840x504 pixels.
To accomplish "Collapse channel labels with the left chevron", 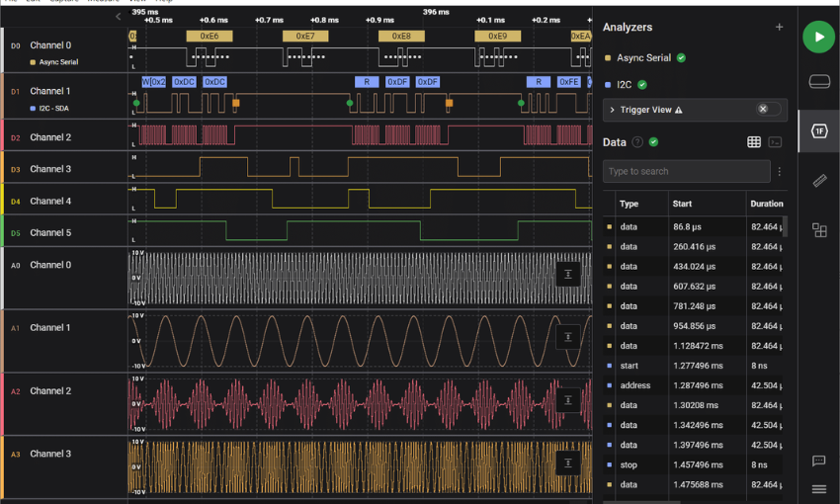I will [119, 16].
